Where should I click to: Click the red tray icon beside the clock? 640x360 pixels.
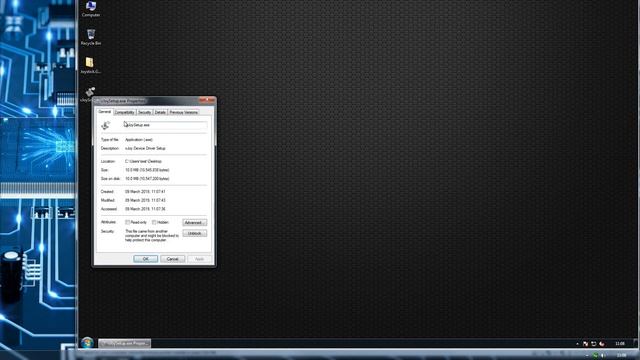[x=602, y=344]
